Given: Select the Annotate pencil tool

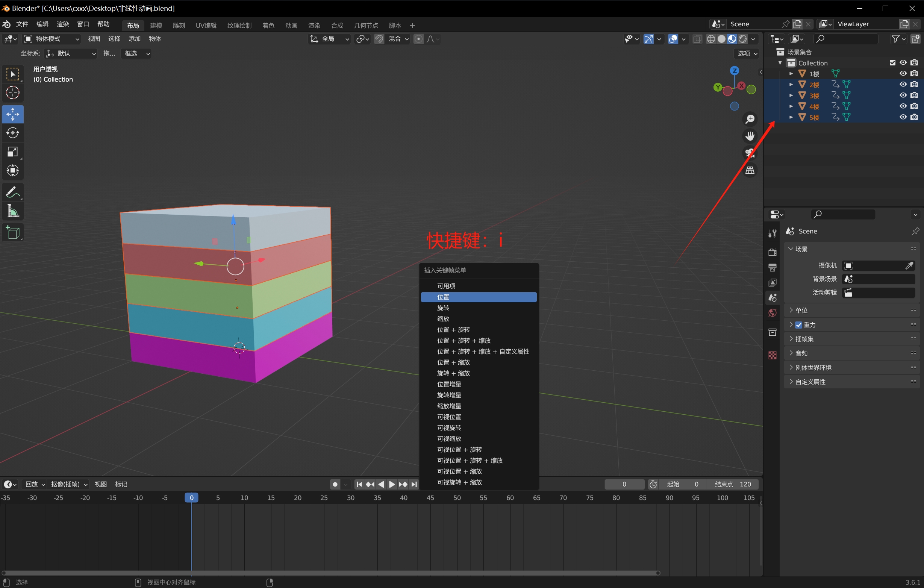Looking at the screenshot, I should tap(13, 192).
